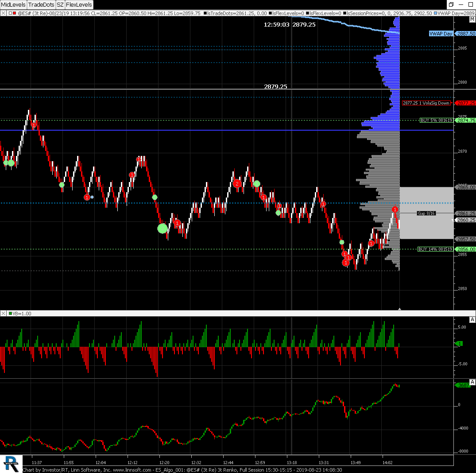This screenshot has height=473, width=476.
Task: Click the 13:18 time axis label
Action: 292,462
